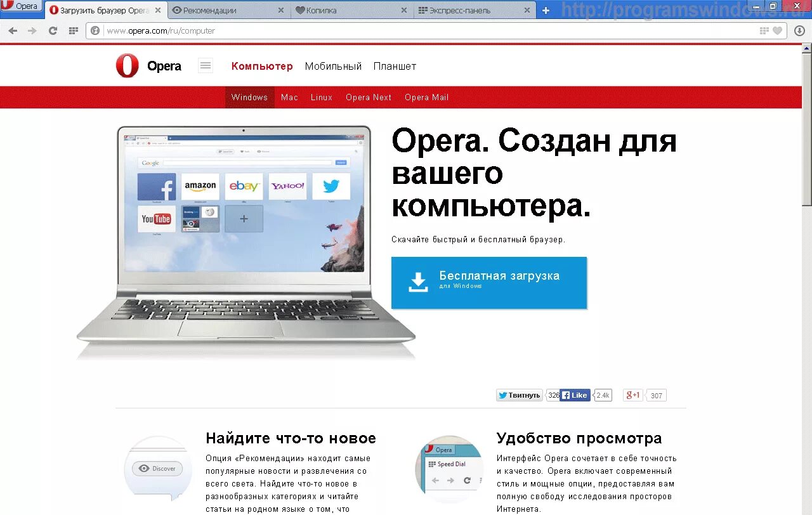This screenshot has height=515, width=812.
Task: Open Speed Dial grid icon in toolbar
Action: tap(74, 30)
